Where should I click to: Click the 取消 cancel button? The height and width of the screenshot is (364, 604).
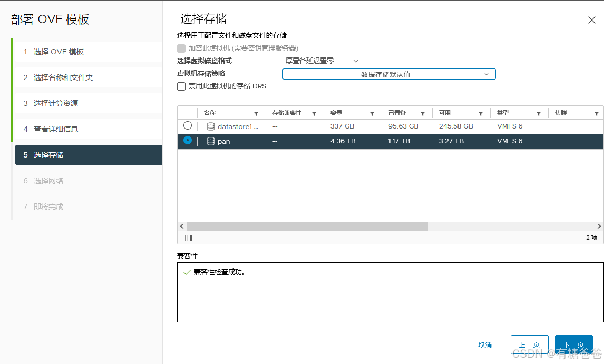point(485,345)
